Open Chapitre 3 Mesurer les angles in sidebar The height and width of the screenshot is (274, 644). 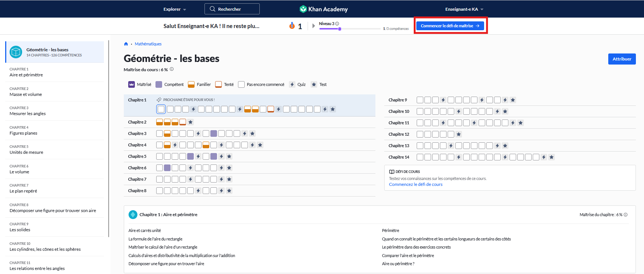tap(55, 111)
